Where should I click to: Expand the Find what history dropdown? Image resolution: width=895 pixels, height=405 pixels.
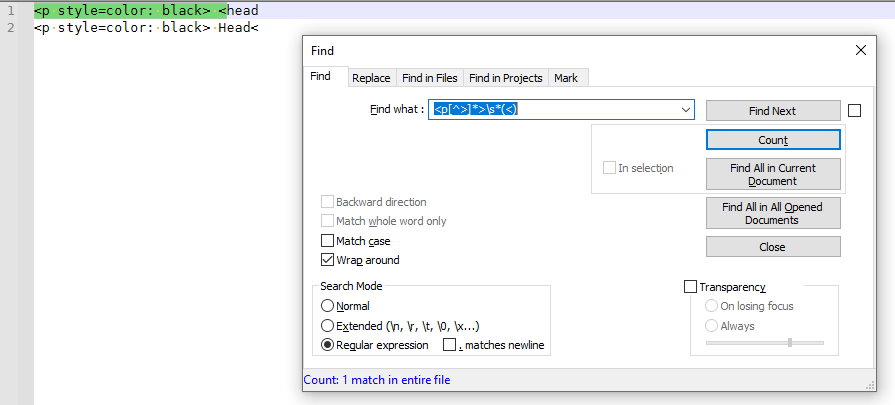(x=686, y=110)
